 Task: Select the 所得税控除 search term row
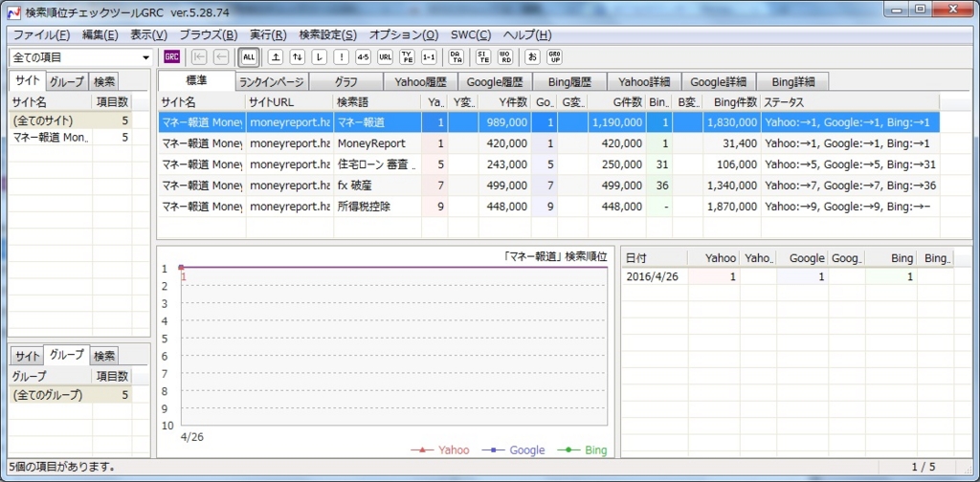click(x=548, y=206)
